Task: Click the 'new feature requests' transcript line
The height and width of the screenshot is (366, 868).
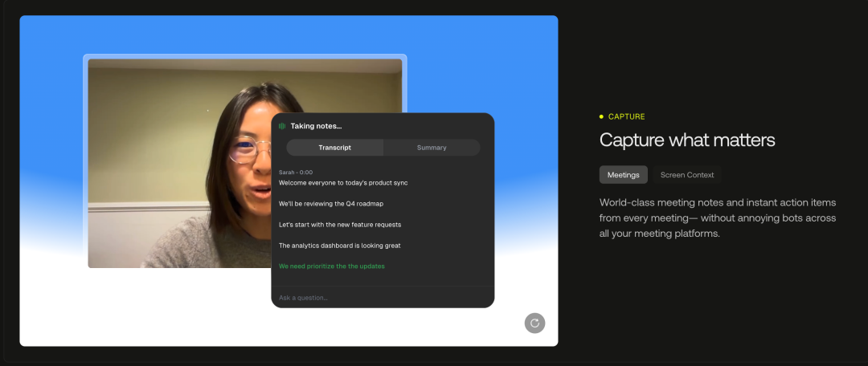Action: pyautogui.click(x=340, y=225)
